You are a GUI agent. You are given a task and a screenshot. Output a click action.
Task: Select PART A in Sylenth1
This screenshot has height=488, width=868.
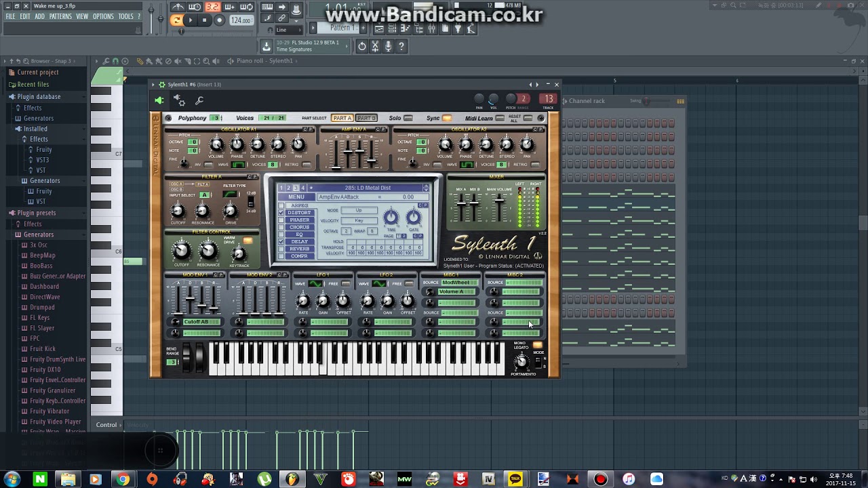pos(342,118)
